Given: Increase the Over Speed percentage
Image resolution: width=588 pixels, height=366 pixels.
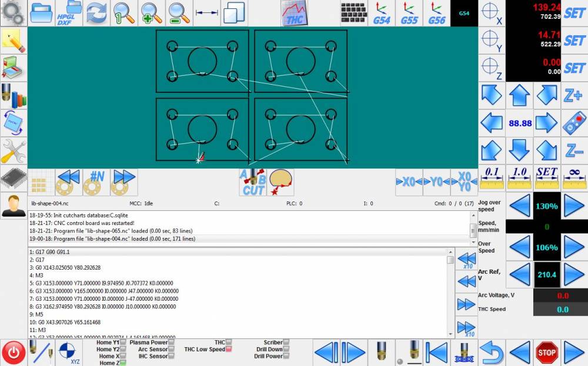Looking at the screenshot, I should coord(574,247).
